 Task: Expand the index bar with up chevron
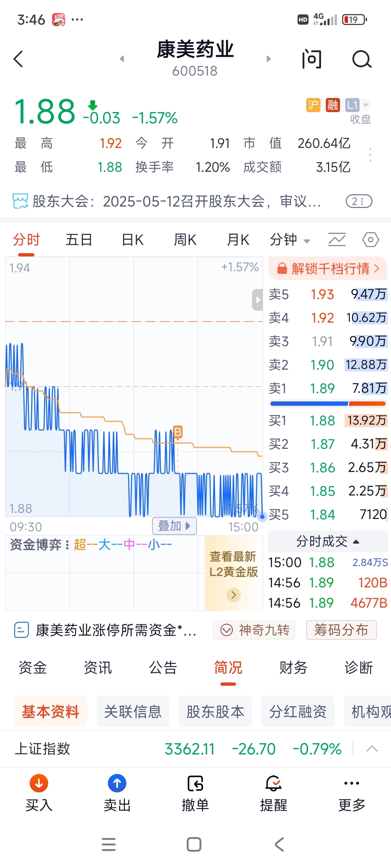[372, 749]
